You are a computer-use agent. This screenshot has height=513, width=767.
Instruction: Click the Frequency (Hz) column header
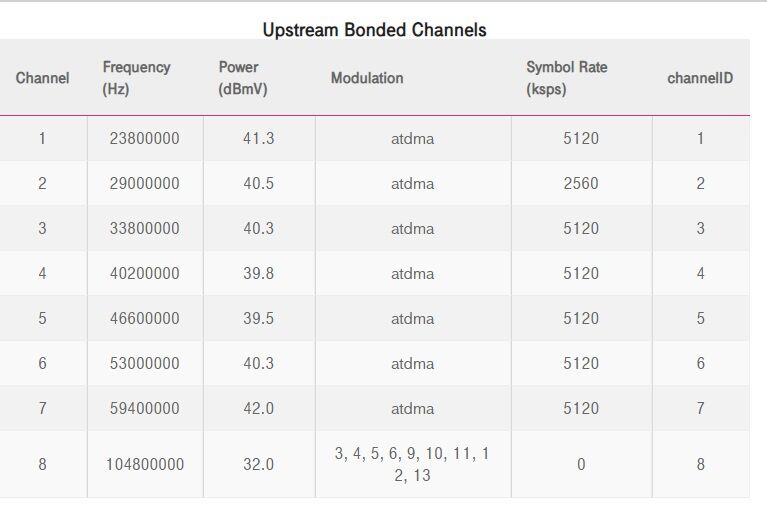[x=136, y=78]
